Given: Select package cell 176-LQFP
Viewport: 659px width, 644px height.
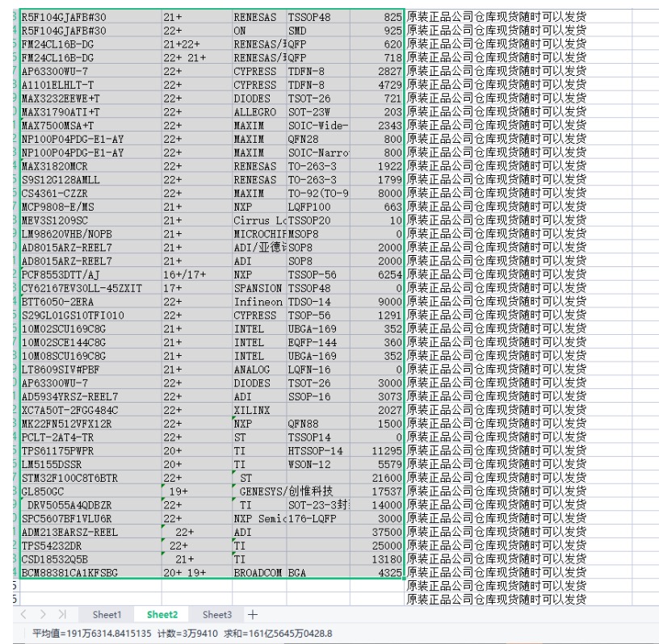Looking at the screenshot, I should coord(318,519).
